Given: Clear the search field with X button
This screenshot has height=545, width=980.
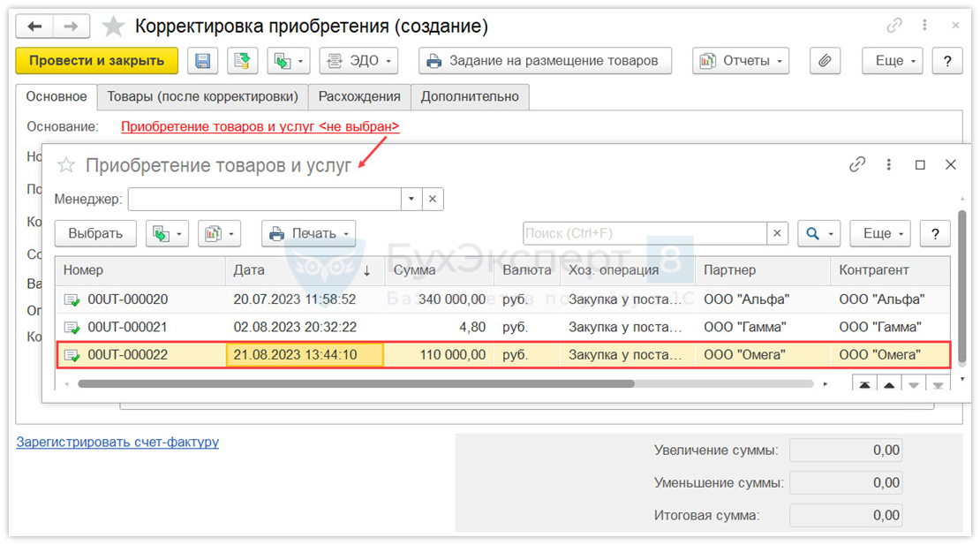Looking at the screenshot, I should coord(777,233).
